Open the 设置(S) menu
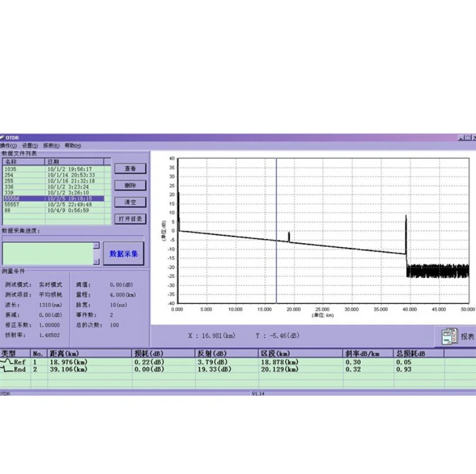The image size is (476, 474). (x=30, y=146)
